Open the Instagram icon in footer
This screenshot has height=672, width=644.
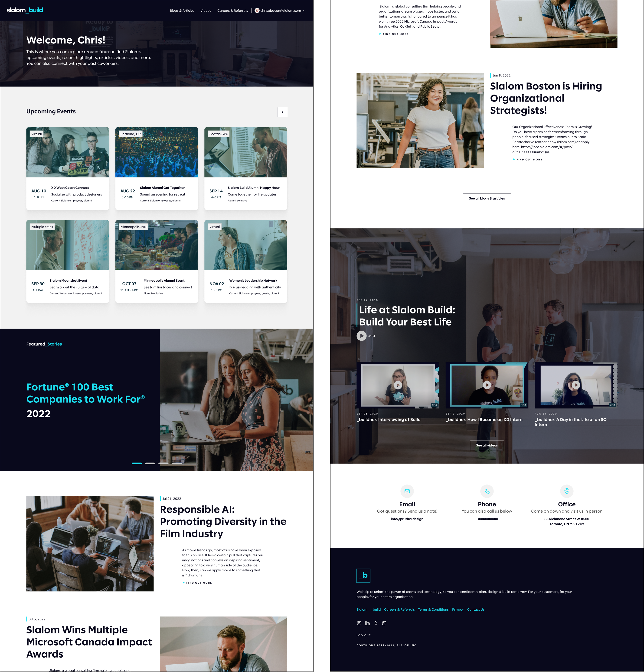pos(359,623)
